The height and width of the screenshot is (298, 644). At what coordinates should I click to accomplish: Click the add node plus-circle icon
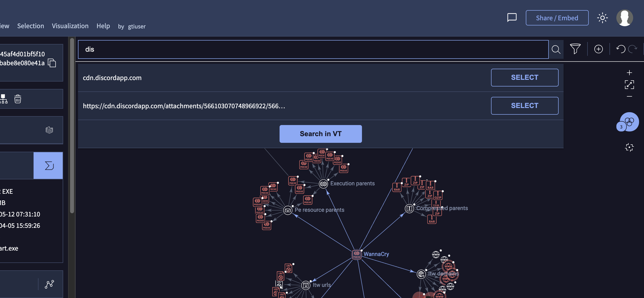[x=598, y=49]
